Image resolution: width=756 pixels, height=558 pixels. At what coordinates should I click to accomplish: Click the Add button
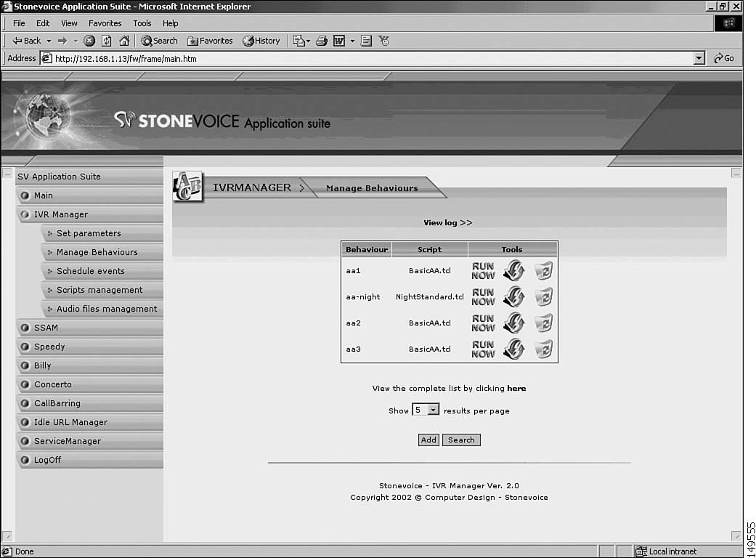(428, 440)
